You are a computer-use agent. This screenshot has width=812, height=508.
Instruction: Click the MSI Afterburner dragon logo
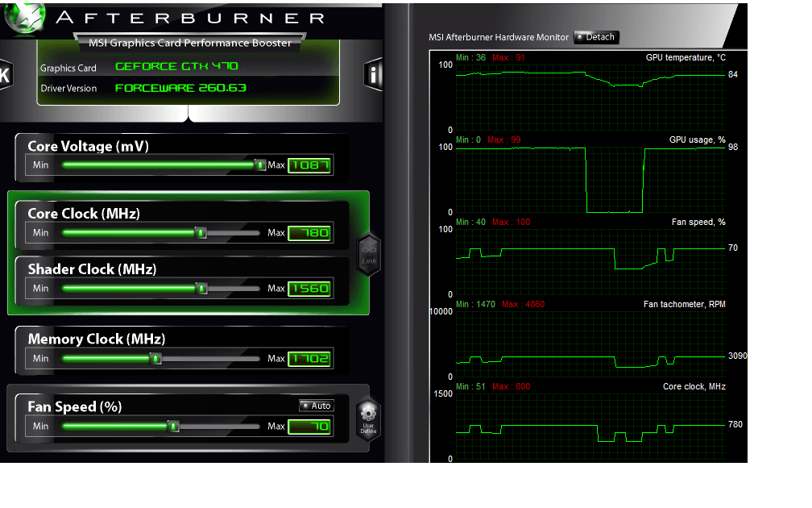click(24, 17)
